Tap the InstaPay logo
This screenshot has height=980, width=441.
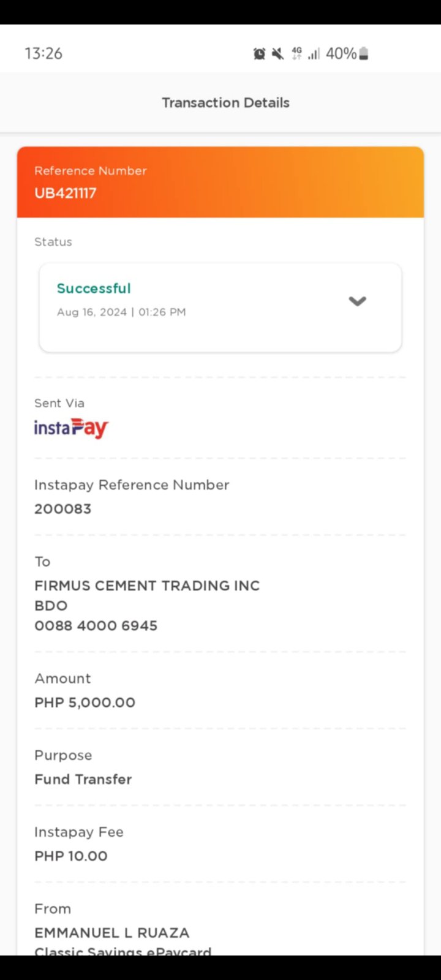pyautogui.click(x=71, y=428)
